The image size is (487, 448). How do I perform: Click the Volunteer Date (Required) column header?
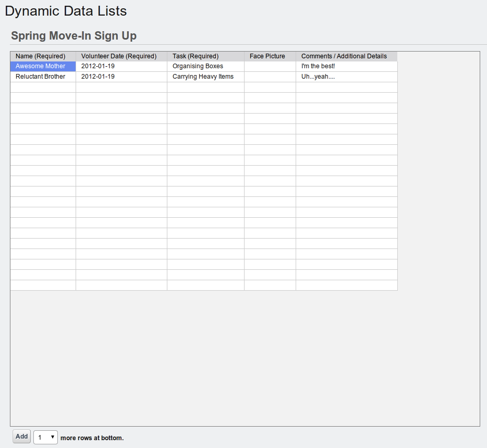point(121,56)
